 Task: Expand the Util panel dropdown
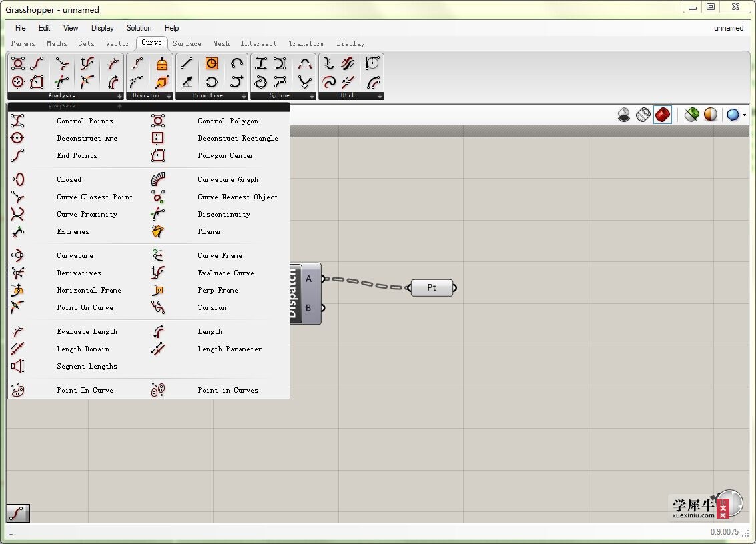380,96
